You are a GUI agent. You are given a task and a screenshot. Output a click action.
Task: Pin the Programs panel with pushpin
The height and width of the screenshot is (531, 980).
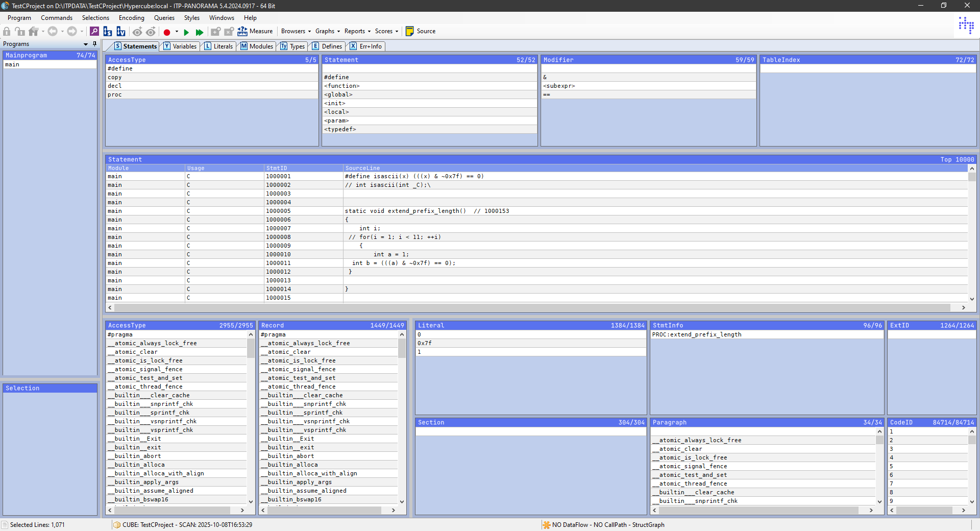94,44
